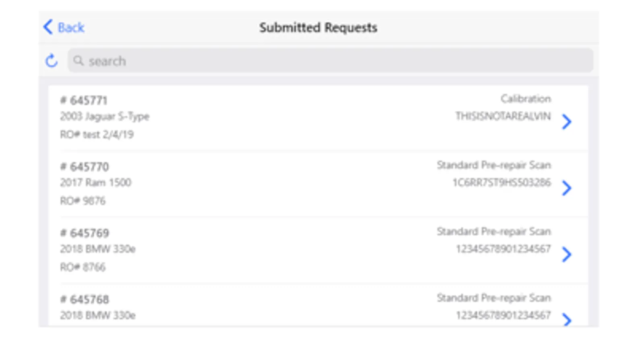Open request 645768 via its chevron
This screenshot has height=362, width=644.
(567, 319)
